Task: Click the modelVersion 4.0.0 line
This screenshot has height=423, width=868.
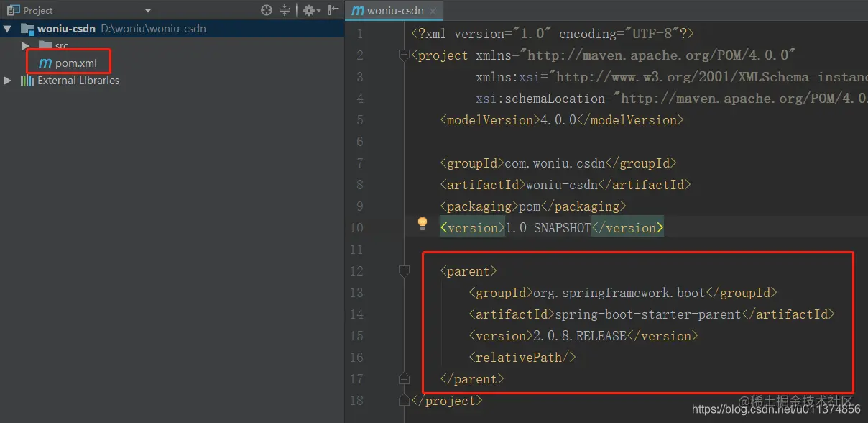Action: click(562, 120)
